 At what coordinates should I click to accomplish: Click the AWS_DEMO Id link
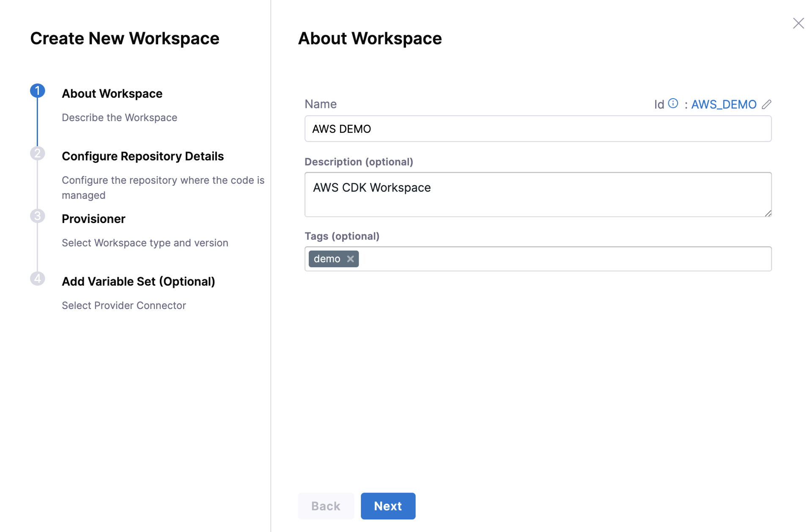(724, 104)
